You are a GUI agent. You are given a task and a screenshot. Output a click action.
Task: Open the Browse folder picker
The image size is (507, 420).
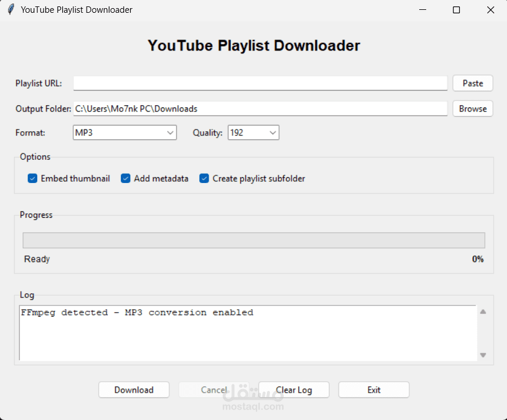pos(472,109)
